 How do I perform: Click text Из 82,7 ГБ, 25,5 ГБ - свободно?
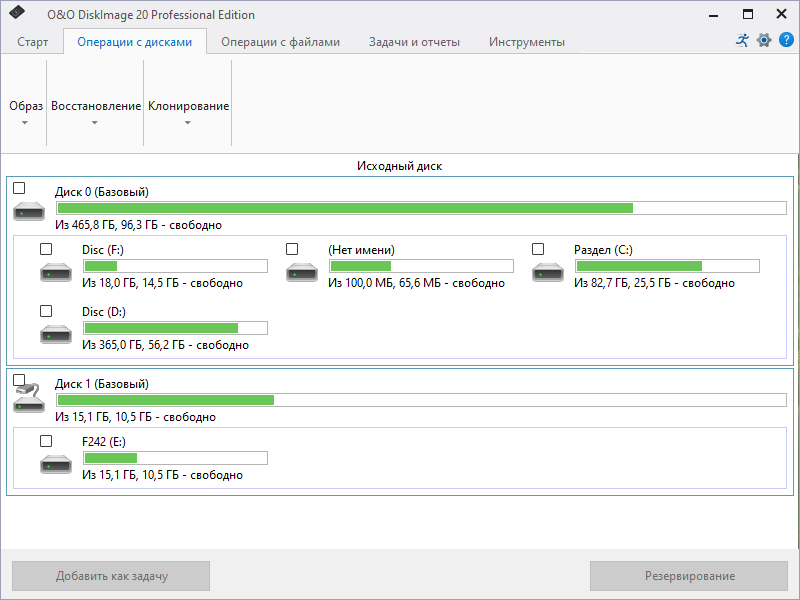654,283
